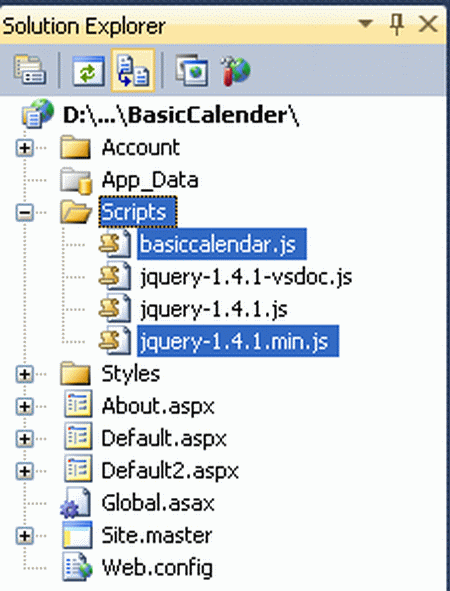450x591 pixels.
Task: Click the Refresh toolbar icon
Action: 88,70
